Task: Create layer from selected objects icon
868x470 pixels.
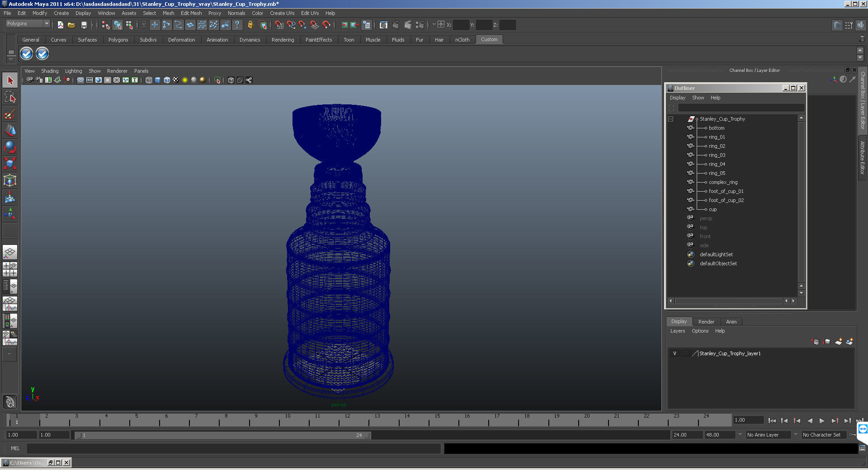Action: [x=849, y=342]
